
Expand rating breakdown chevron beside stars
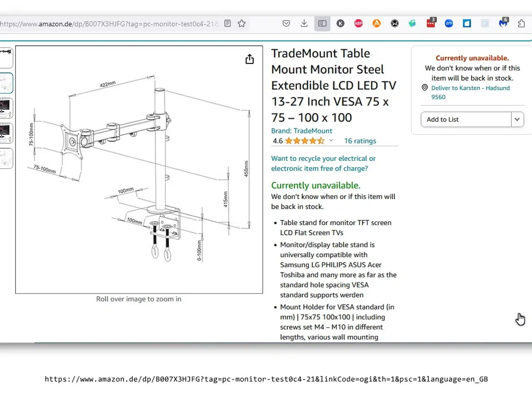pos(331,140)
